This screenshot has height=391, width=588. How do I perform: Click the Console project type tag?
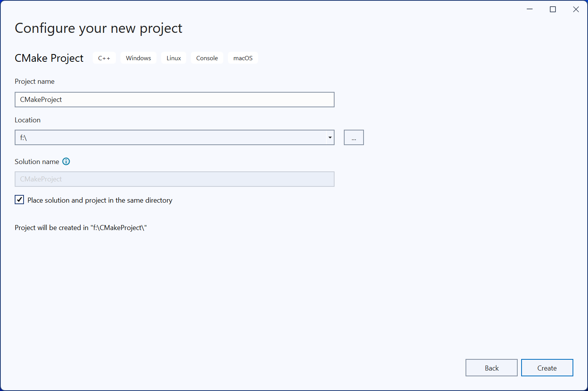click(x=207, y=58)
